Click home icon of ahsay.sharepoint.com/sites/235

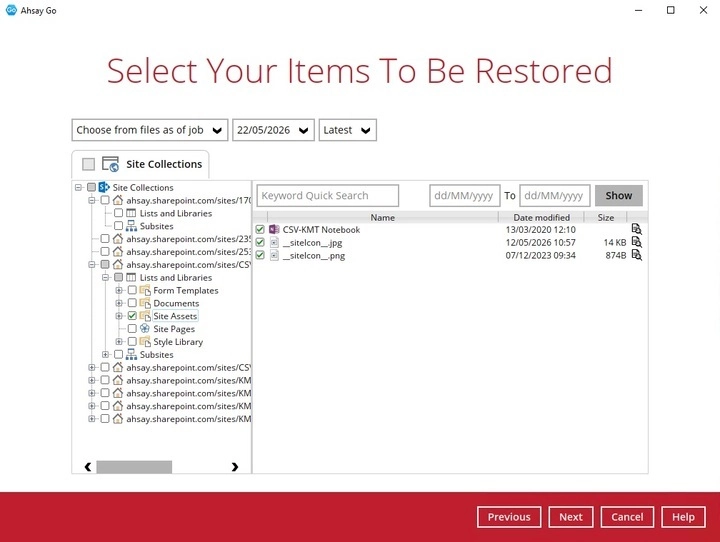(118, 239)
